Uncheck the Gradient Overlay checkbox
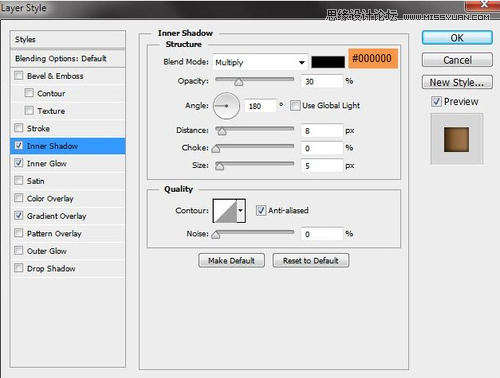500x378 pixels. tap(19, 216)
